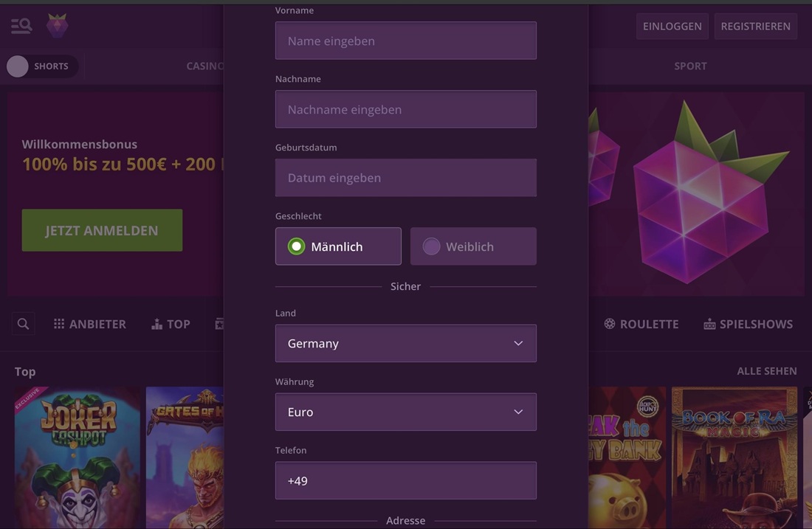Image resolution: width=812 pixels, height=529 pixels.
Task: Select the Männlich gender option
Action: [x=338, y=246]
